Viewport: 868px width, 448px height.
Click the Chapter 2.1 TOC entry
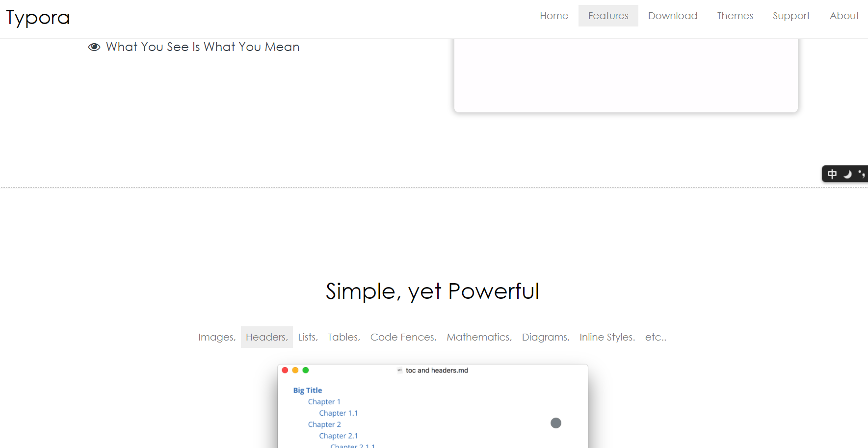[339, 436]
